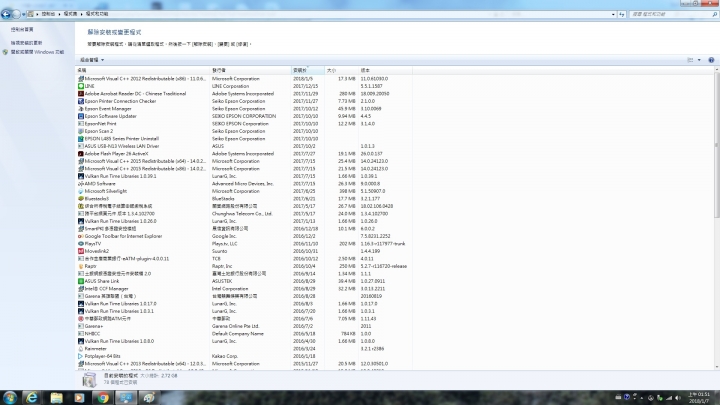Select the Epson Scan 2 icon
This screenshot has width=720, height=405.
(x=81, y=131)
